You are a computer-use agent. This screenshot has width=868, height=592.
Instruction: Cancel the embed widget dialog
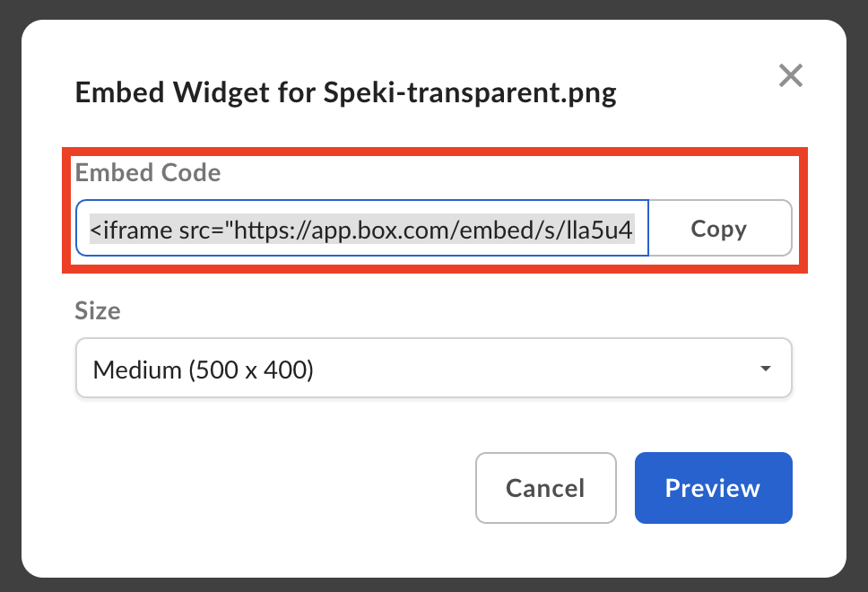pos(545,488)
